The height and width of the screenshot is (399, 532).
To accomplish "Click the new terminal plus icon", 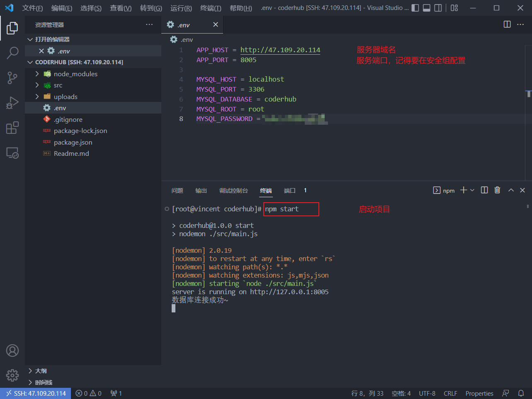I will [464, 190].
